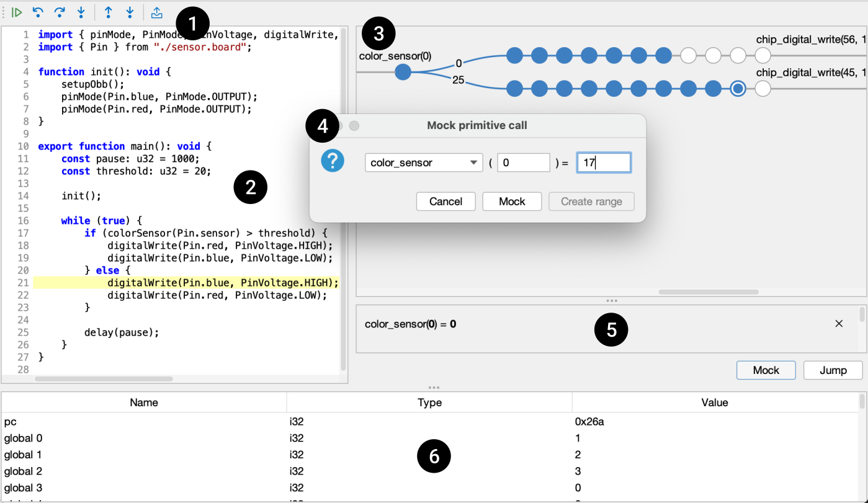
Task: Select the color_sensor(0) node in the timeline graph
Action: pos(403,73)
